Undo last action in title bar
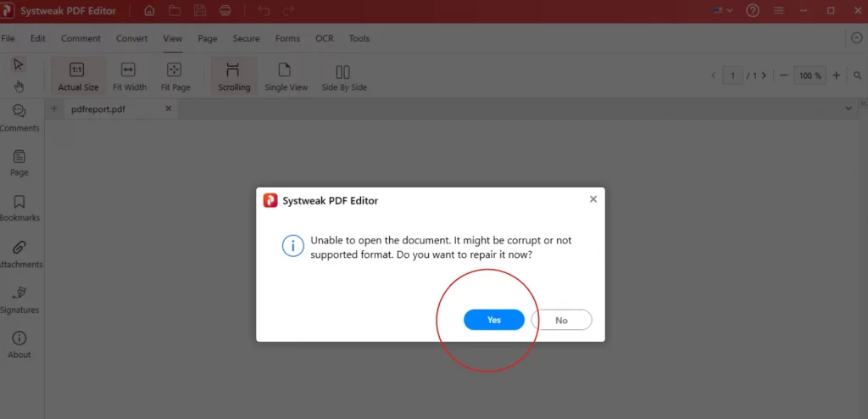 pos(264,10)
